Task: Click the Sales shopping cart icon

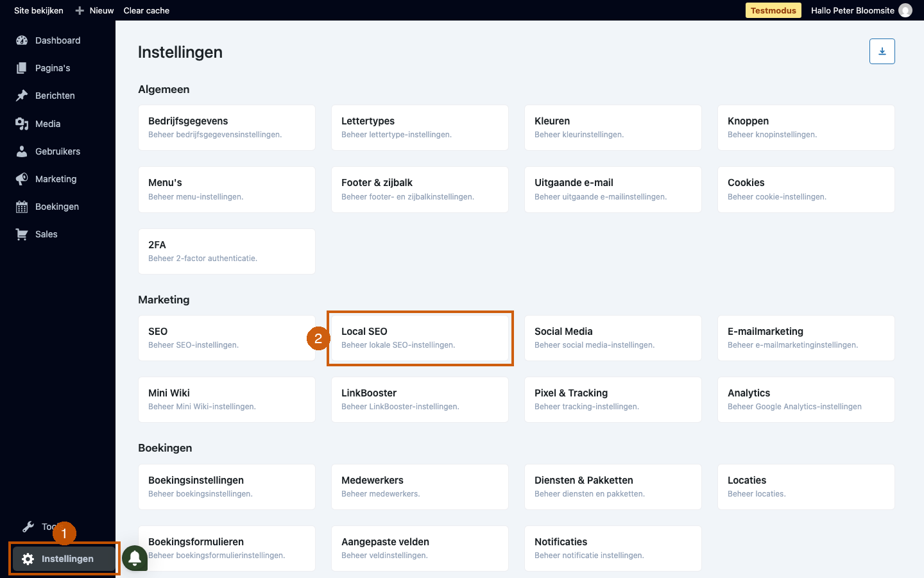Action: [22, 234]
